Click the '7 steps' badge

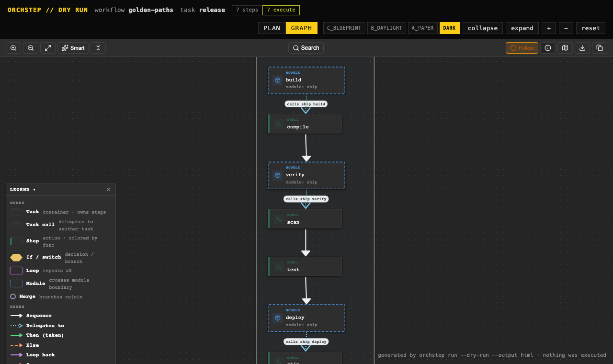tap(247, 10)
